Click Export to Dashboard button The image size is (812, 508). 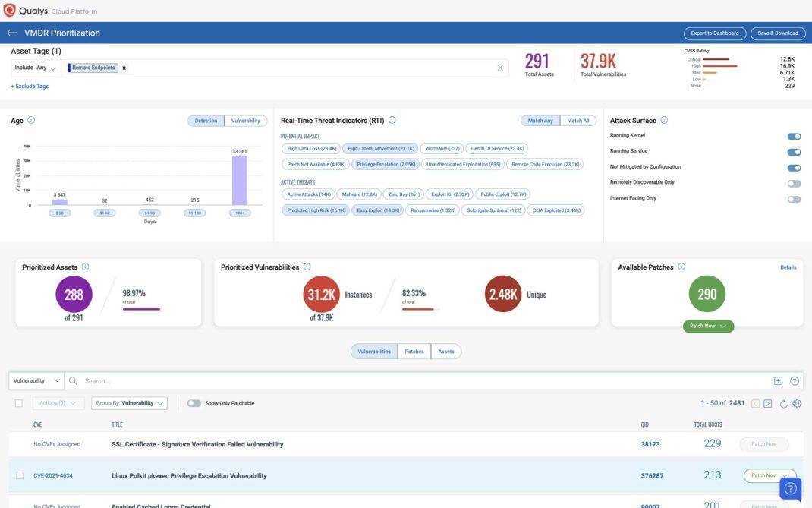714,33
